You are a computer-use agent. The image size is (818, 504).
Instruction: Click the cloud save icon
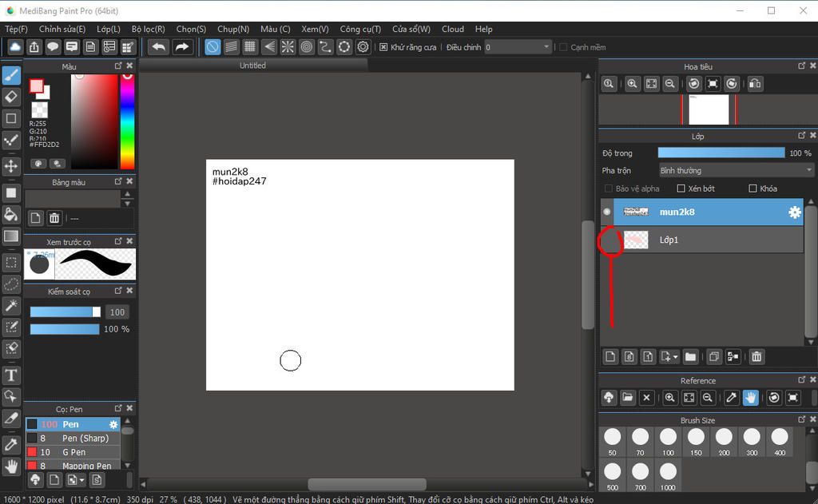point(15,47)
